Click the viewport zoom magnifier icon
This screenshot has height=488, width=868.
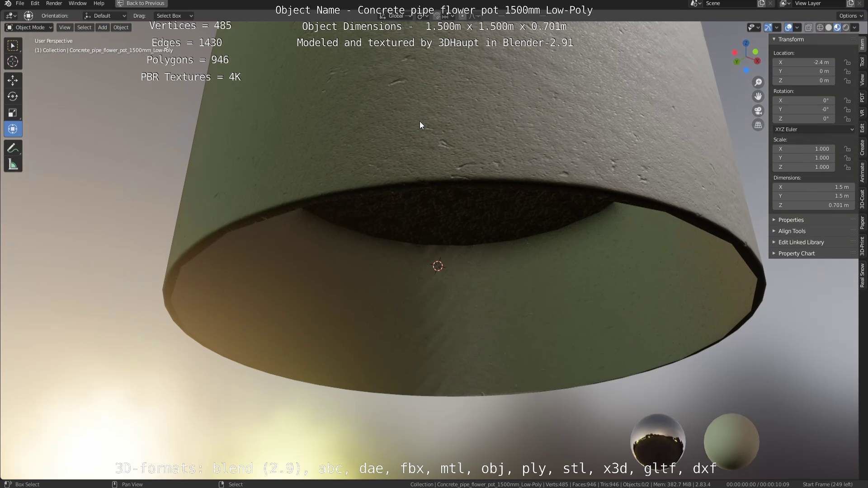(x=758, y=82)
